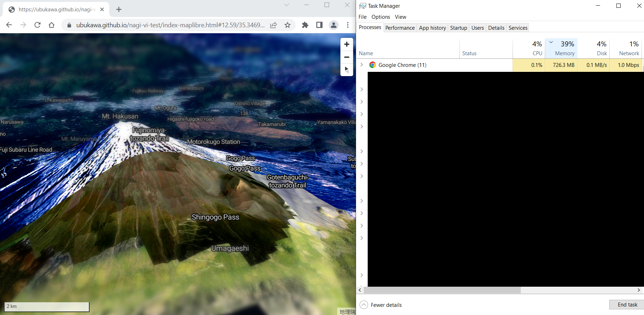
Task: Zoom in on the map
Action: tap(347, 44)
